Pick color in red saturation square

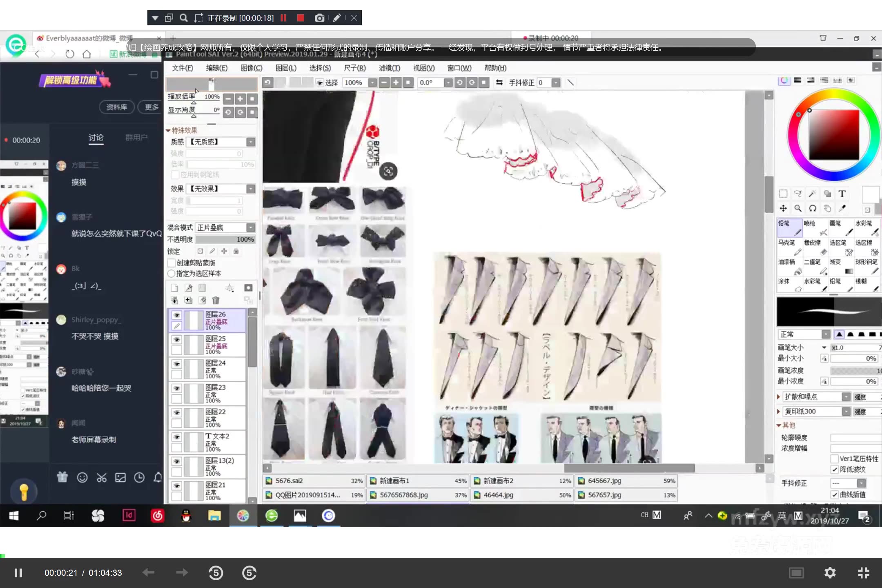tap(834, 135)
